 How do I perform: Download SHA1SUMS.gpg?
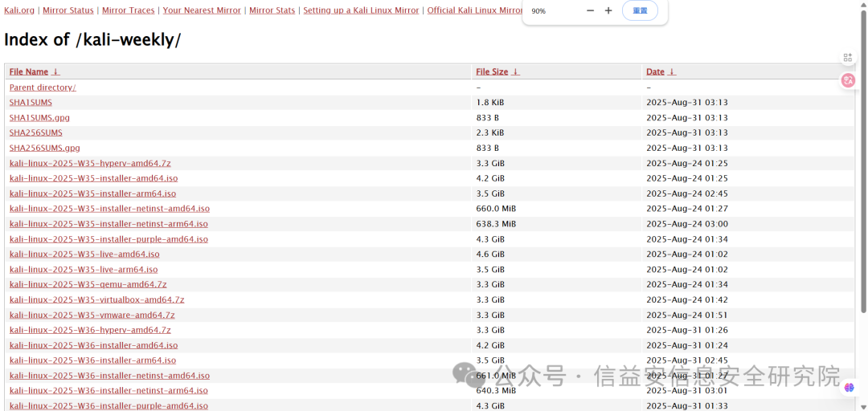pos(39,118)
